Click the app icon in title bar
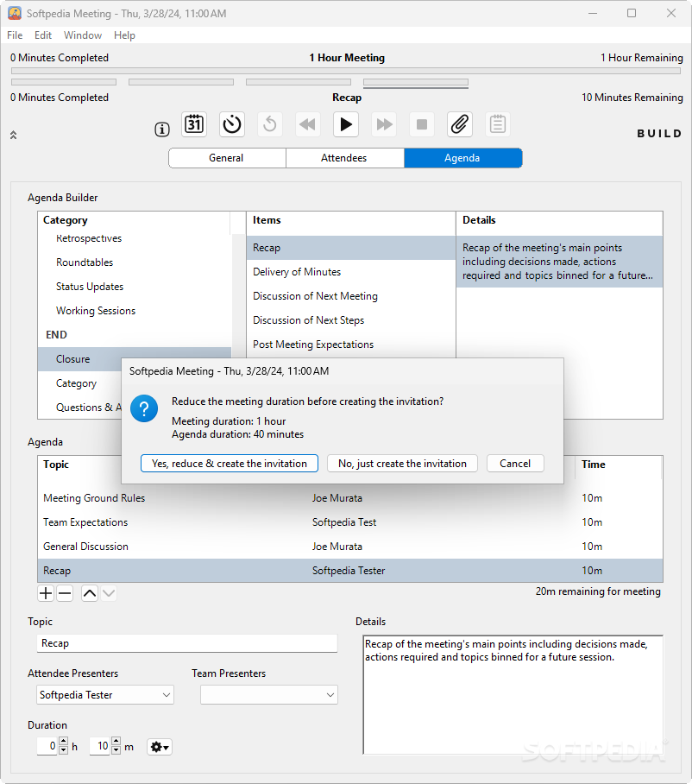This screenshot has height=784, width=692. tap(15, 14)
